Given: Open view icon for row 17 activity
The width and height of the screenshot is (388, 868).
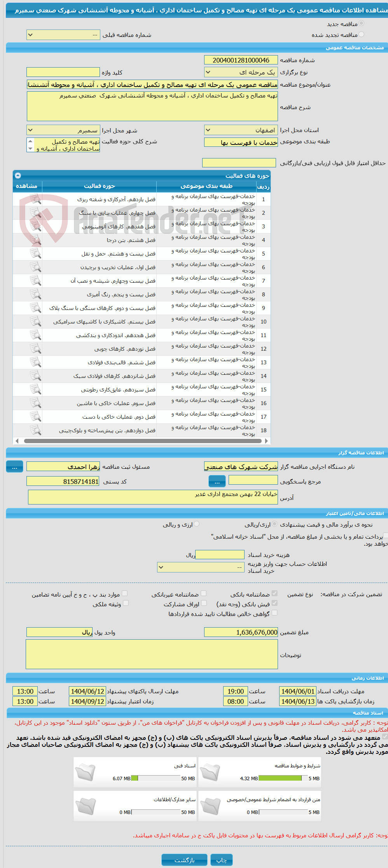Looking at the screenshot, I should coord(35,417).
